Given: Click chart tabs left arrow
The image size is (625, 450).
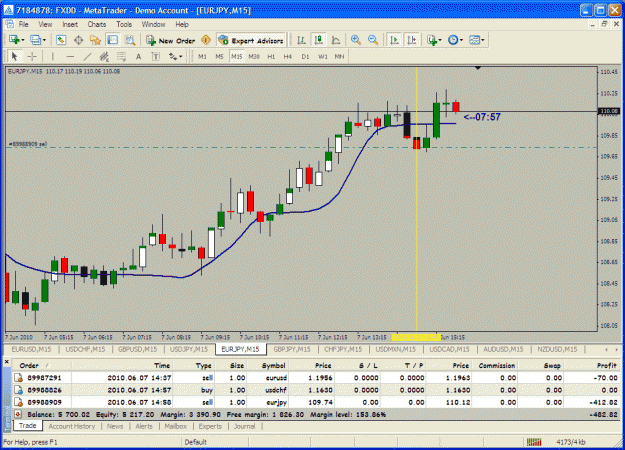Looking at the screenshot, I should [x=607, y=350].
